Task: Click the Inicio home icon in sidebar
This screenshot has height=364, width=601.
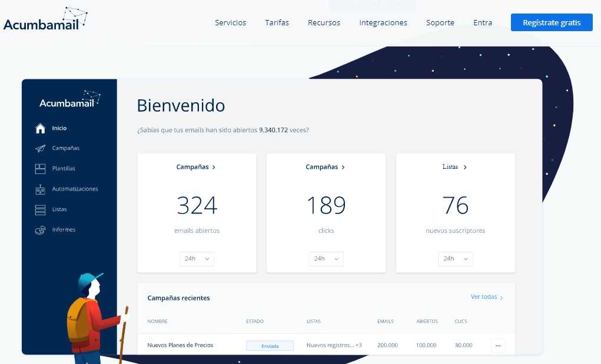Action: pos(40,128)
